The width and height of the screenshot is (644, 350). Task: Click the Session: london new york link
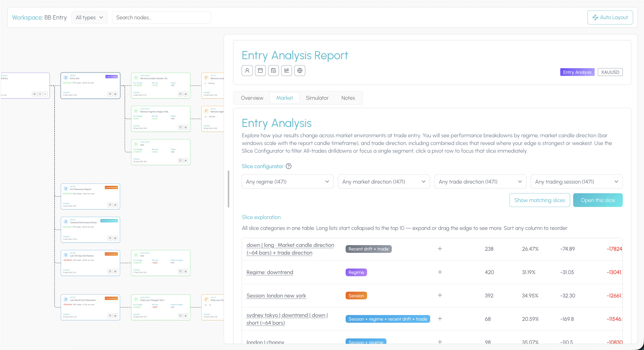276,296
